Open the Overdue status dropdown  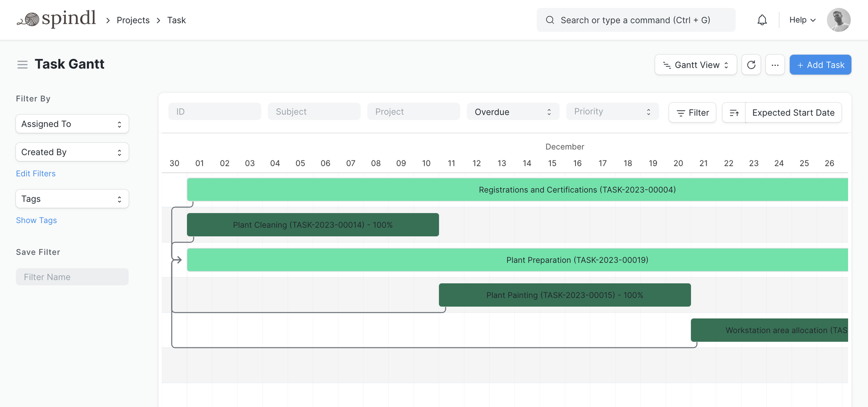coord(513,112)
